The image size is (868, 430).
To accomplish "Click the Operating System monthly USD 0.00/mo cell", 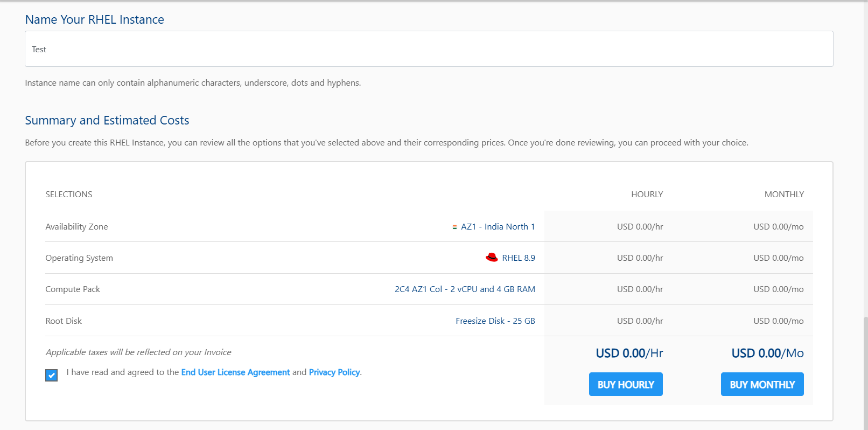I will tap(779, 258).
